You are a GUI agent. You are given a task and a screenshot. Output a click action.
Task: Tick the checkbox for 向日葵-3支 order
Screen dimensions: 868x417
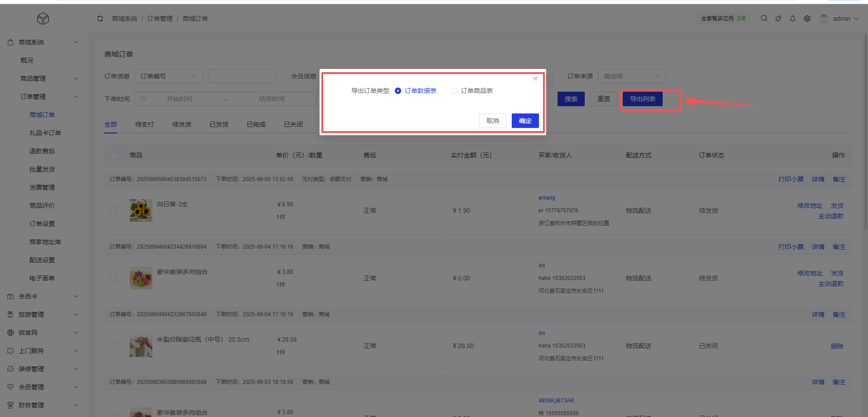click(114, 211)
